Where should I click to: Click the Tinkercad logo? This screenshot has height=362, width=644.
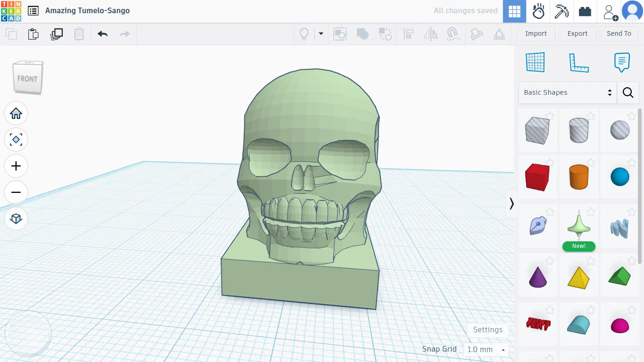[x=11, y=11]
